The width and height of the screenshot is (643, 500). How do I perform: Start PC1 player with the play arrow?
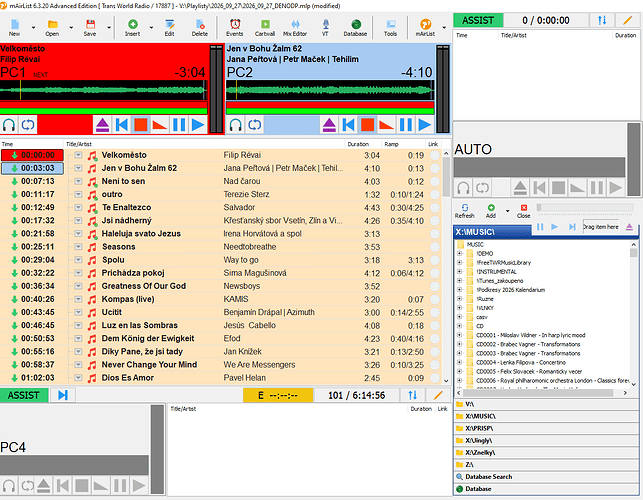[198, 125]
